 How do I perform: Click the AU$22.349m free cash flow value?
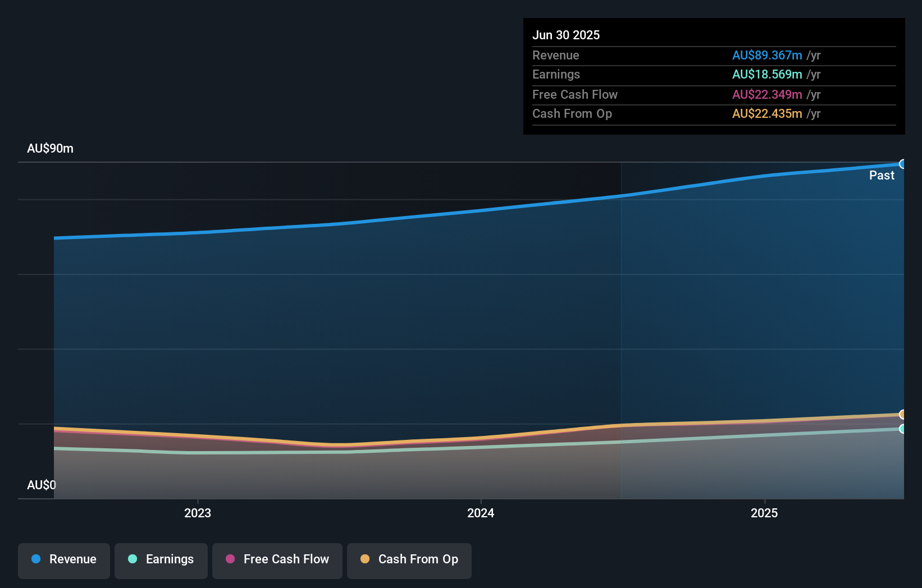click(767, 94)
